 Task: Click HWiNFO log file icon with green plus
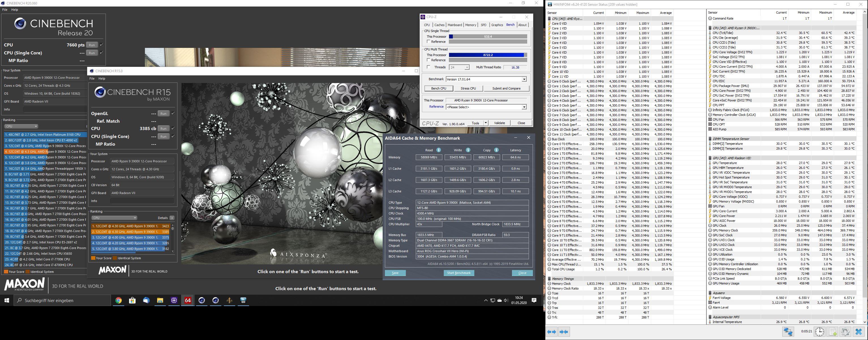click(833, 331)
